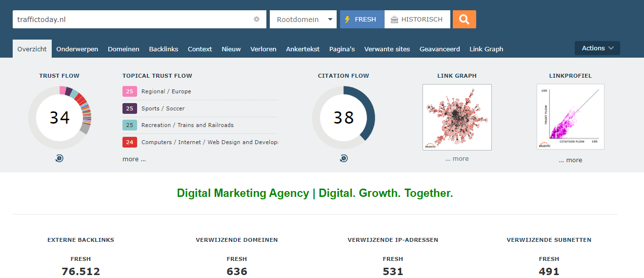Open the Verwante sites tab

(x=387, y=49)
